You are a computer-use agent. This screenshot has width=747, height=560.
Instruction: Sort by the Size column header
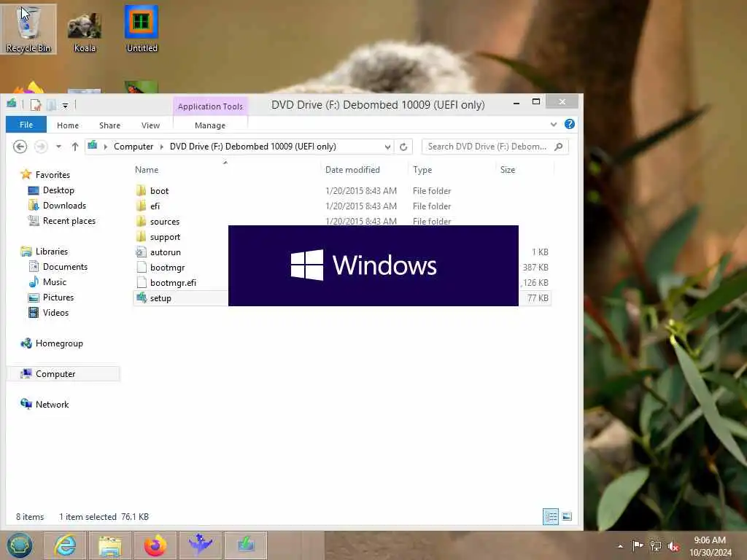point(508,169)
